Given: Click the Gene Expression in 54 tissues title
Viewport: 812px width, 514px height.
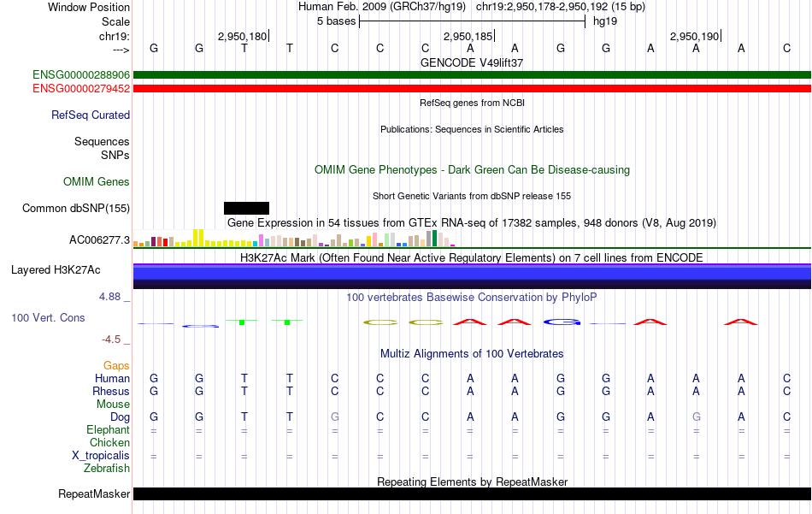Looking at the screenshot, I should 472,223.
